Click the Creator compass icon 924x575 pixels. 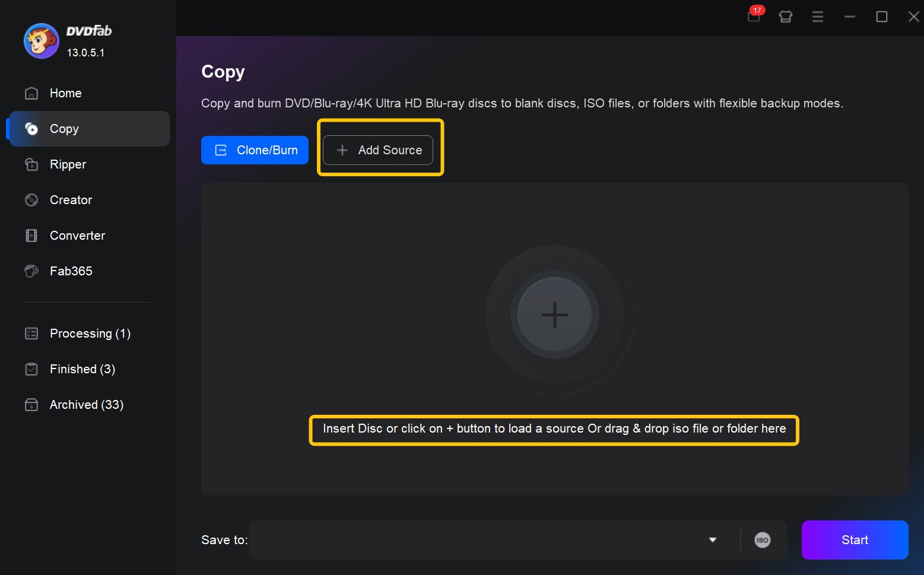click(31, 200)
